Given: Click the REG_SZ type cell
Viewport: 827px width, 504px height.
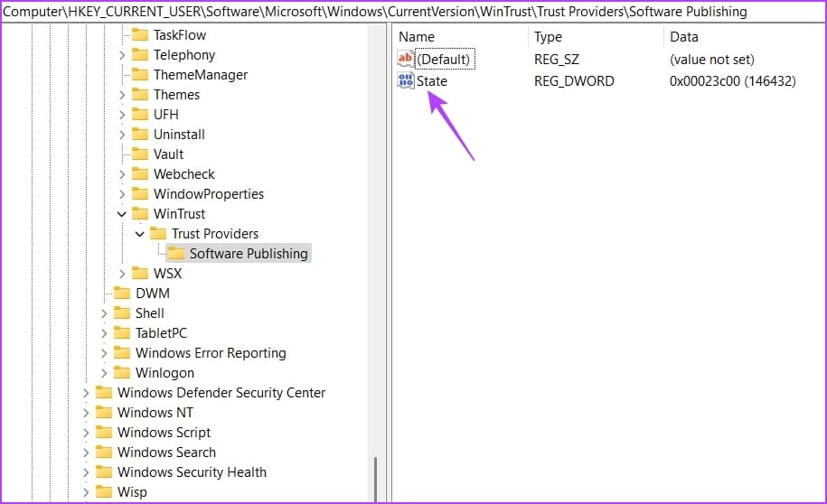Looking at the screenshot, I should 557,59.
